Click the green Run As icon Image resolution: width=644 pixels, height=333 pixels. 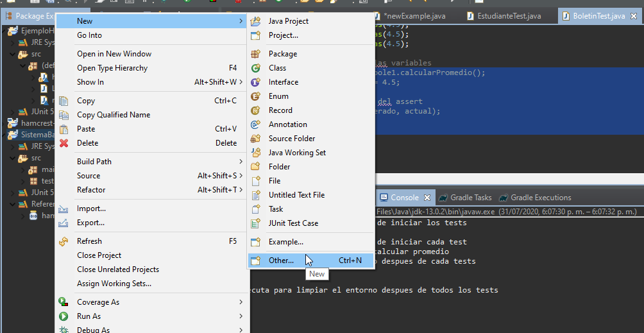(x=64, y=316)
